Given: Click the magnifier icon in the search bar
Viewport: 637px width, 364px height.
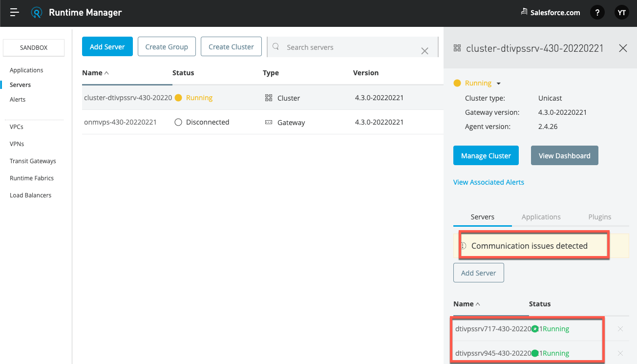Looking at the screenshot, I should coord(276,47).
